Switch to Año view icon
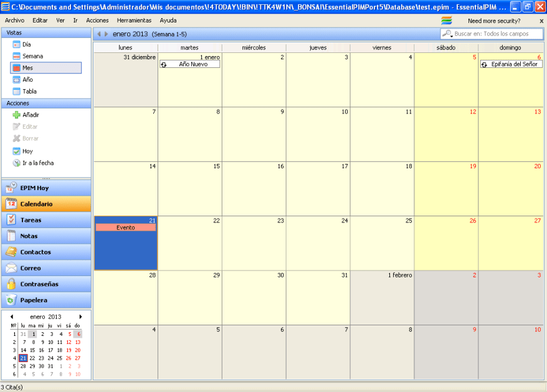This screenshot has width=547, height=392. [16, 80]
